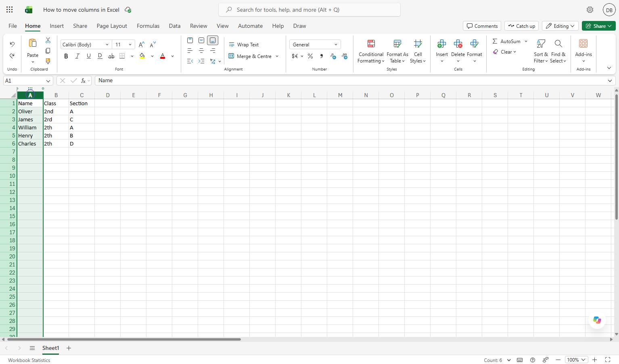This screenshot has height=364, width=619.
Task: Apply the red font colour swatch
Action: [163, 56]
